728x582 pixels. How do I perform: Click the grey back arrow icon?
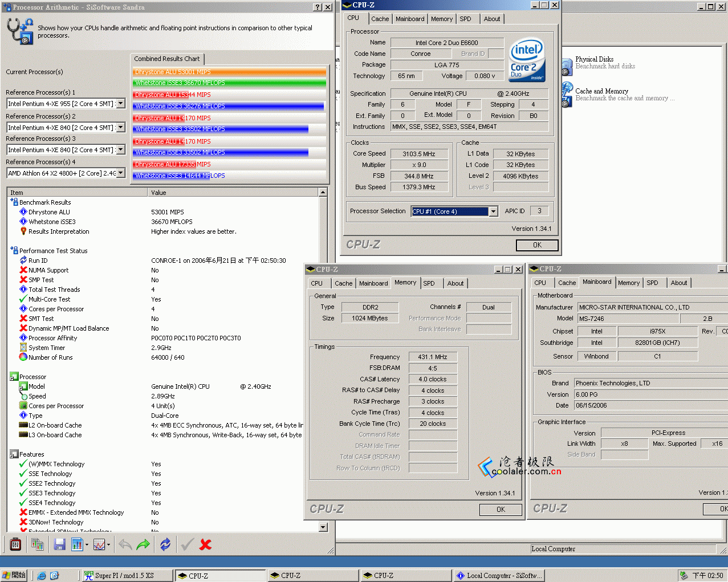(x=125, y=544)
